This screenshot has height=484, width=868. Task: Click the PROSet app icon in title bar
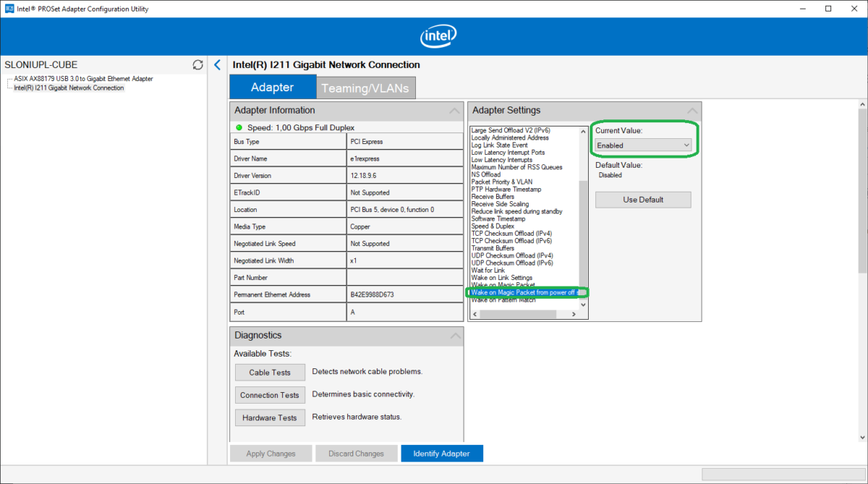[9, 9]
